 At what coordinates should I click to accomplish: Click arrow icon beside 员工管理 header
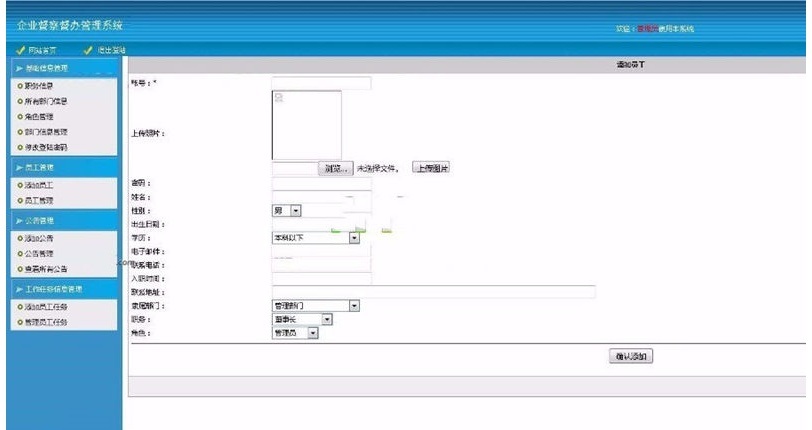(17, 168)
